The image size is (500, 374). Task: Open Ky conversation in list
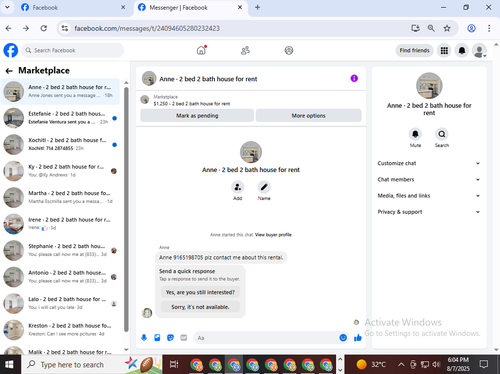click(x=61, y=171)
